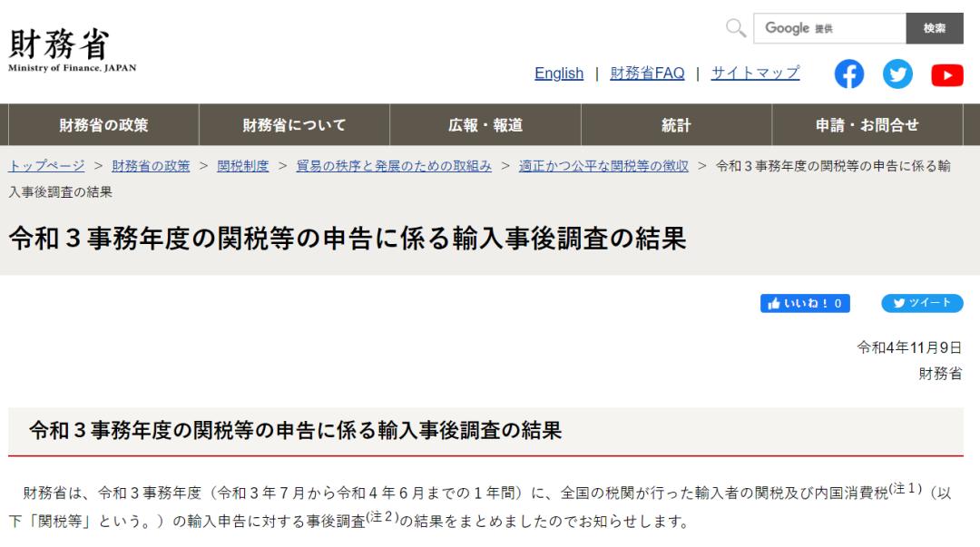Screen dimensions: 980x547
Task: Open the 関税制度 breadcrumb link
Action: pos(240,167)
